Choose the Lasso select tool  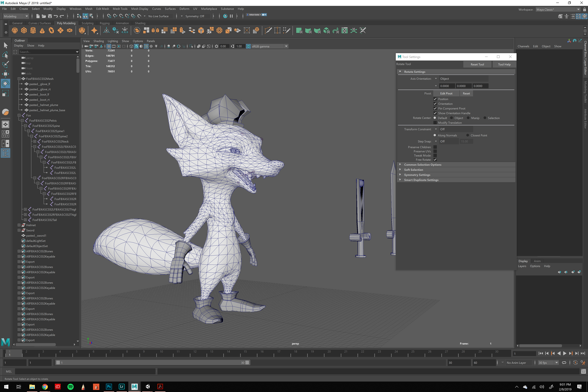(x=6, y=55)
